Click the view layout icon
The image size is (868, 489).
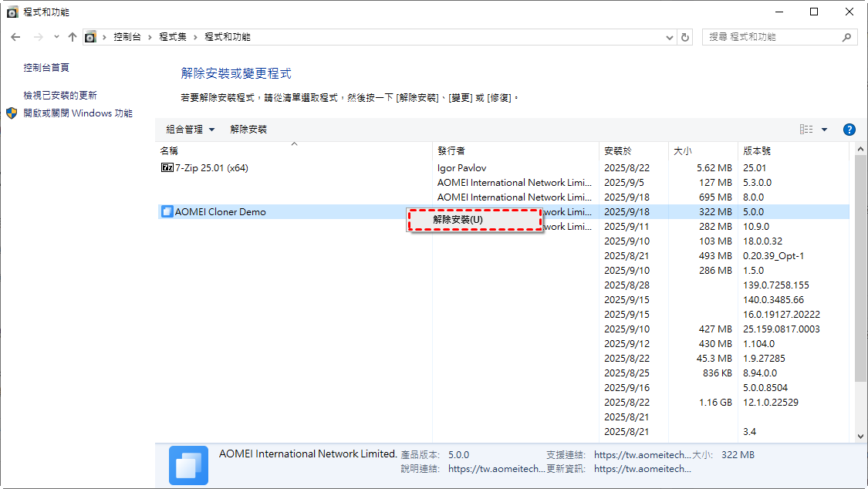[806, 130]
